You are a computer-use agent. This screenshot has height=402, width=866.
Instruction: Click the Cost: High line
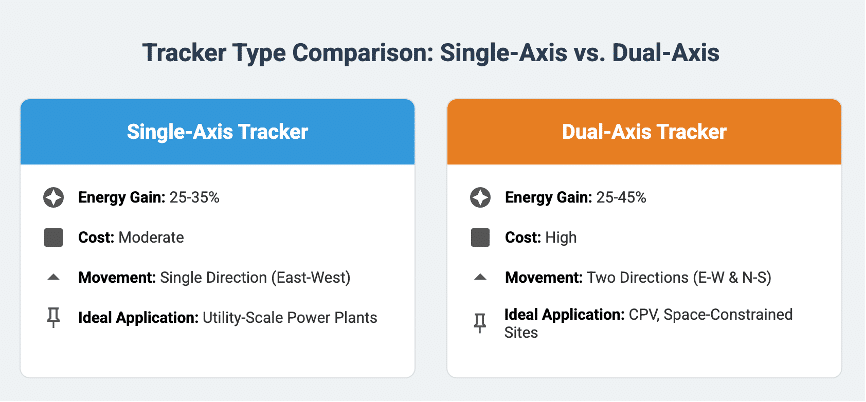click(x=541, y=237)
